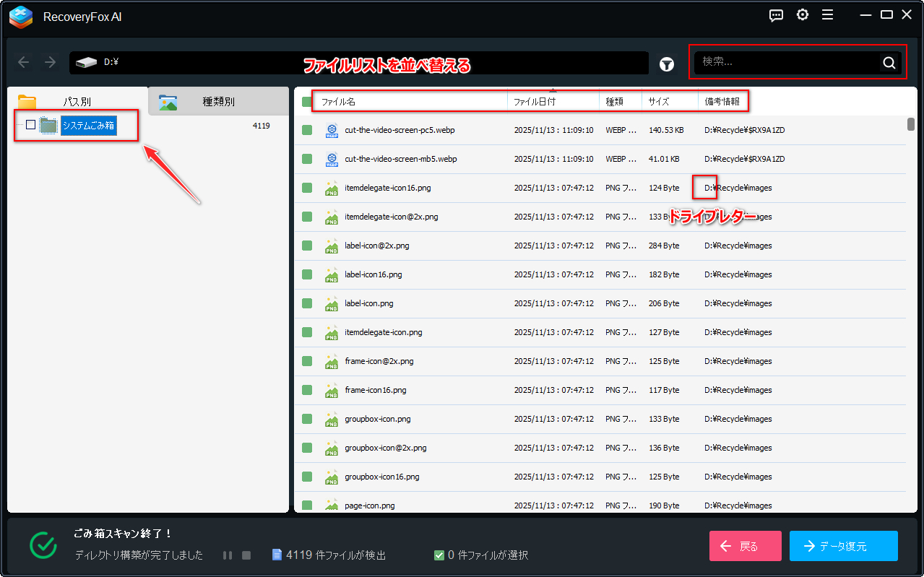Pause the scan with pause icon
Screen dimensions: 924x577
pyautogui.click(x=228, y=555)
